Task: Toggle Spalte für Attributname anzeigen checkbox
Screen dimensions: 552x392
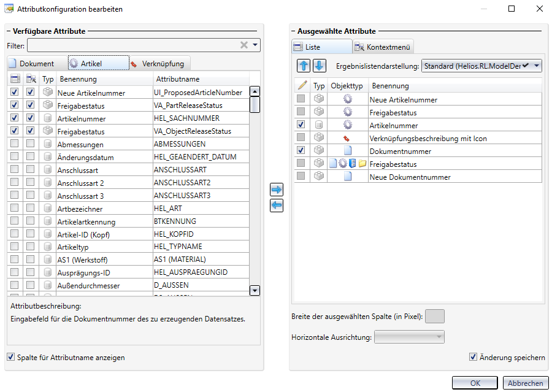Action: pyautogui.click(x=11, y=356)
